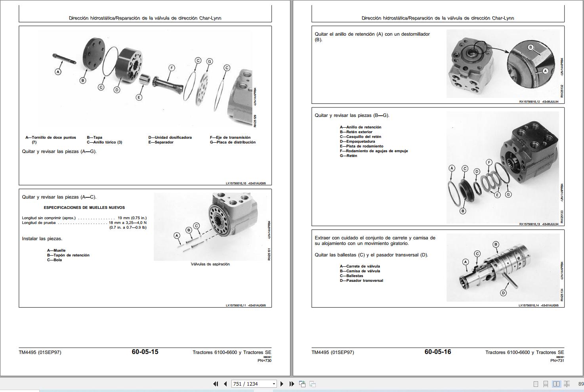
Task: Go to the next page
Action: click(x=282, y=384)
